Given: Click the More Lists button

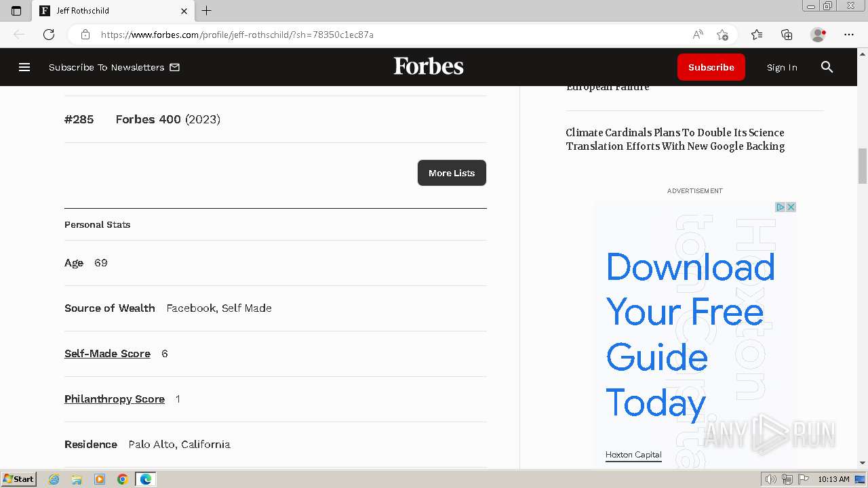Looking at the screenshot, I should (x=452, y=173).
